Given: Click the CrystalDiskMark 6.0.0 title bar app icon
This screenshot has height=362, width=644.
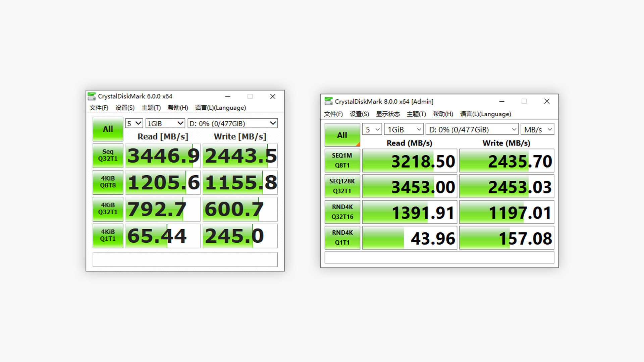Looking at the screenshot, I should point(92,97).
